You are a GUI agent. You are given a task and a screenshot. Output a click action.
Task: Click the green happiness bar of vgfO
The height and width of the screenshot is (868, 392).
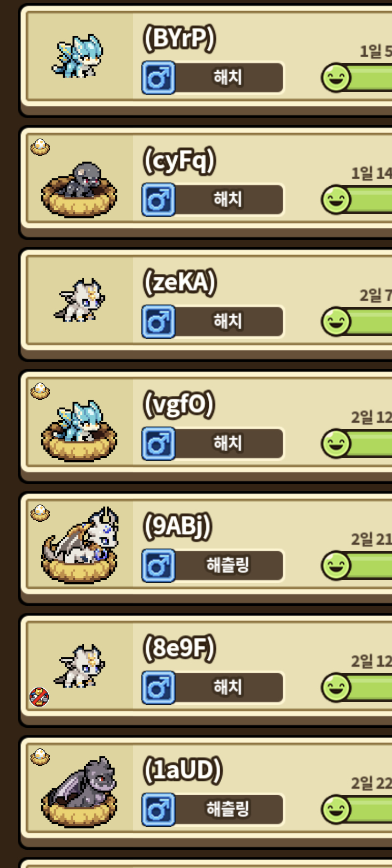coord(370,444)
